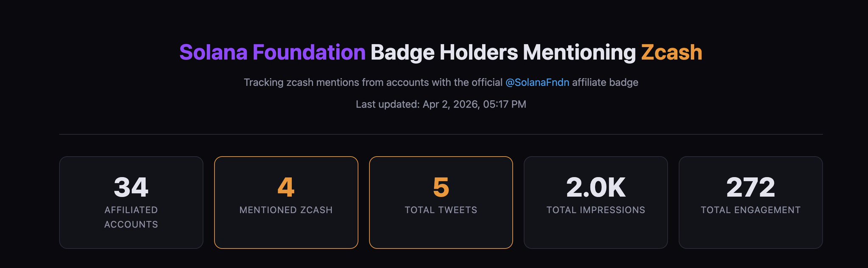The height and width of the screenshot is (268, 868).
Task: Select the Total Engagement card label
Action: point(751,210)
